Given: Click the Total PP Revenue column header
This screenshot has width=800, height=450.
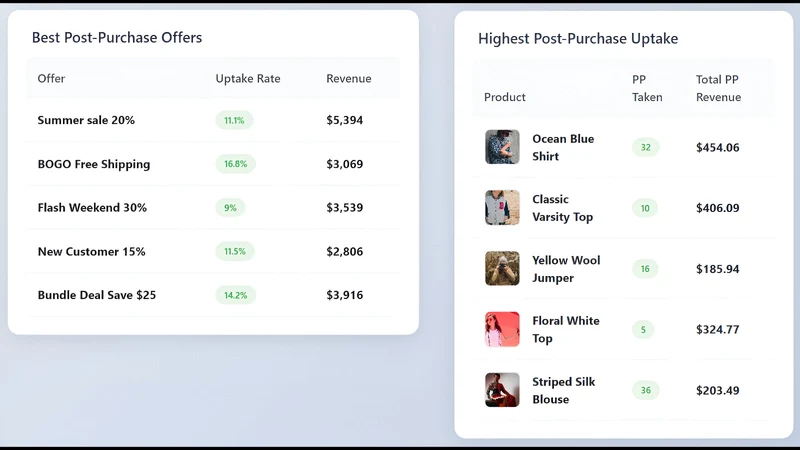Looking at the screenshot, I should tap(718, 88).
